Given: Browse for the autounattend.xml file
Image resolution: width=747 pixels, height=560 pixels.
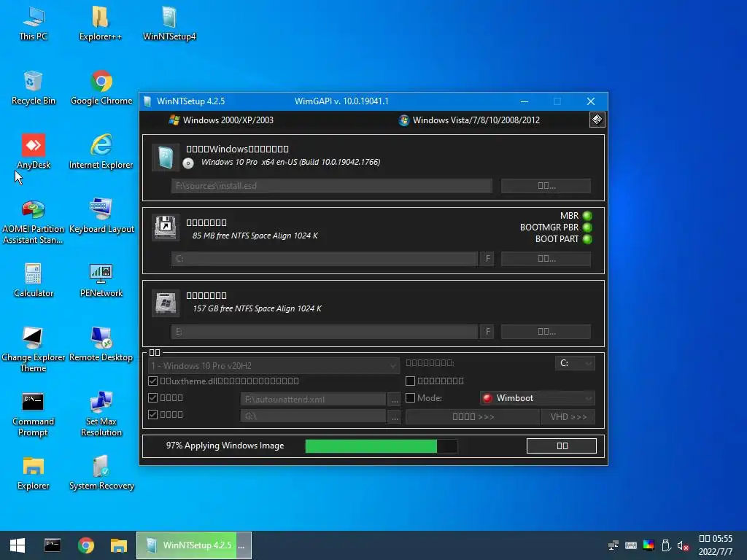Looking at the screenshot, I should pyautogui.click(x=395, y=399).
